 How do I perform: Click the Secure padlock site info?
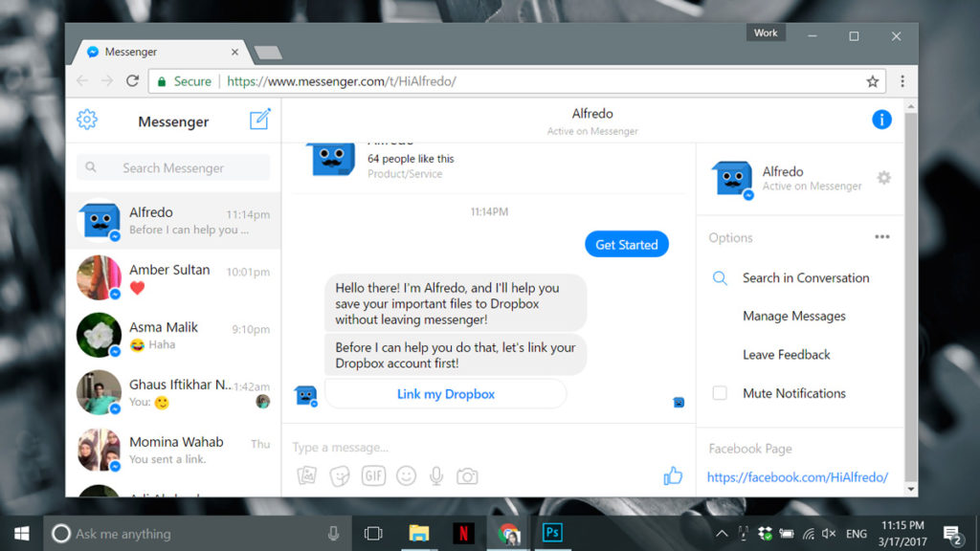coord(184,81)
